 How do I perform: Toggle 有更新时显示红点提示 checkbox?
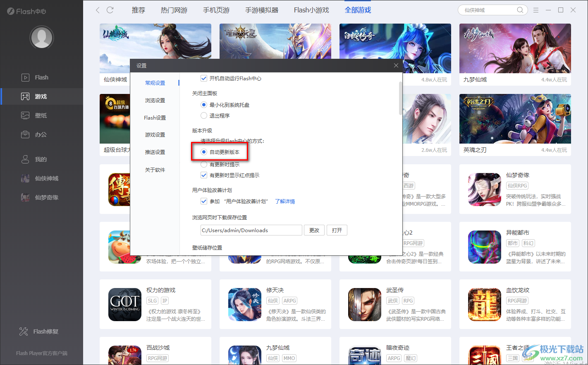(x=203, y=175)
